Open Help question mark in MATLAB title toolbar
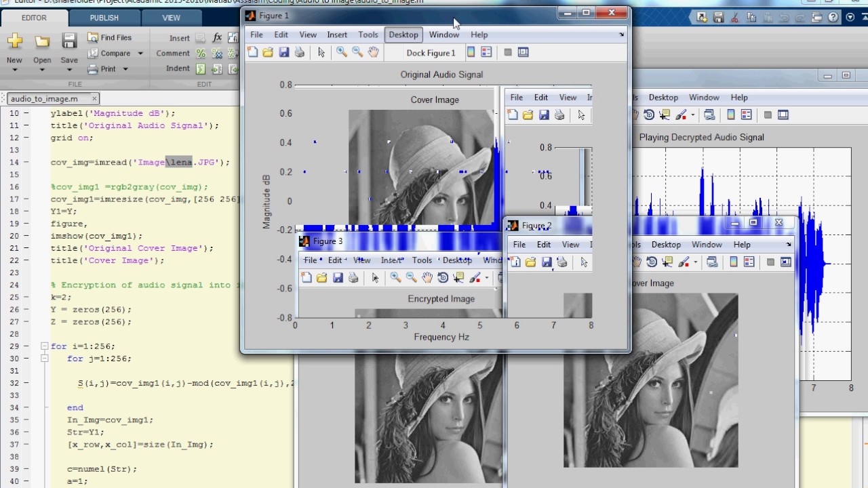The height and width of the screenshot is (488, 868). [x=835, y=18]
